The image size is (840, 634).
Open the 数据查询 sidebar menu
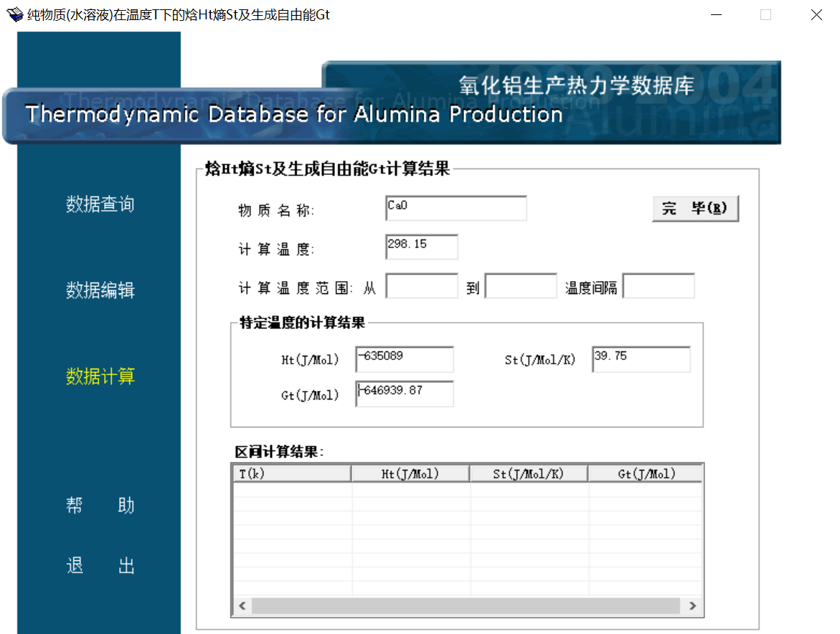(100, 204)
